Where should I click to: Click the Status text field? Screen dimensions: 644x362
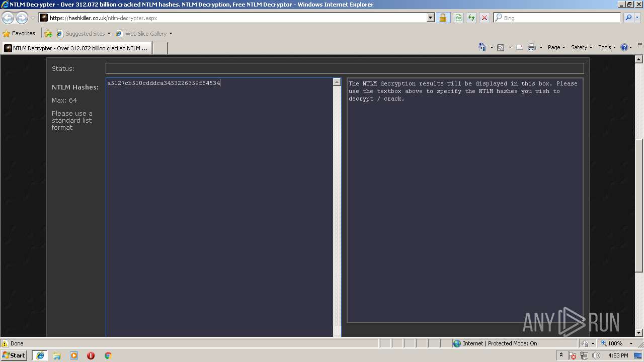(x=345, y=68)
